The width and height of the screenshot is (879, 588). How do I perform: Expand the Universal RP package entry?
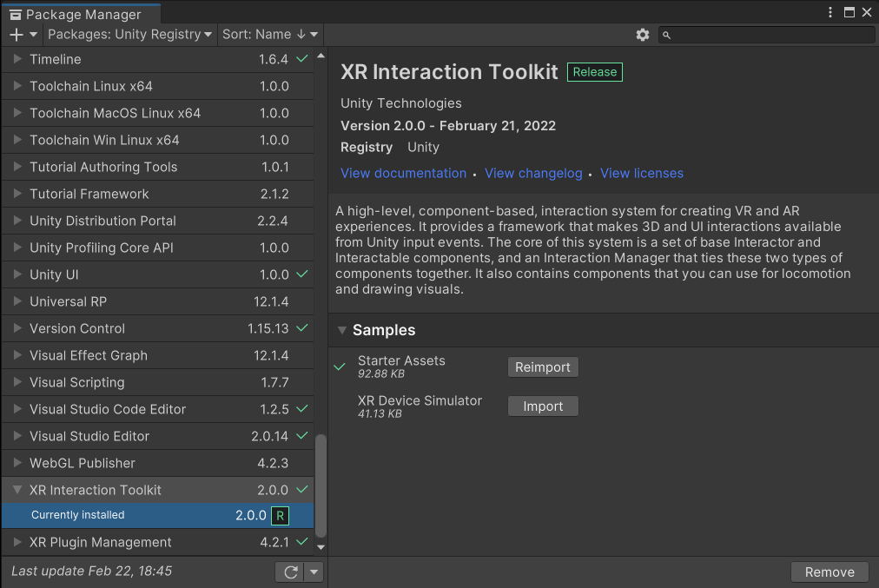(17, 301)
